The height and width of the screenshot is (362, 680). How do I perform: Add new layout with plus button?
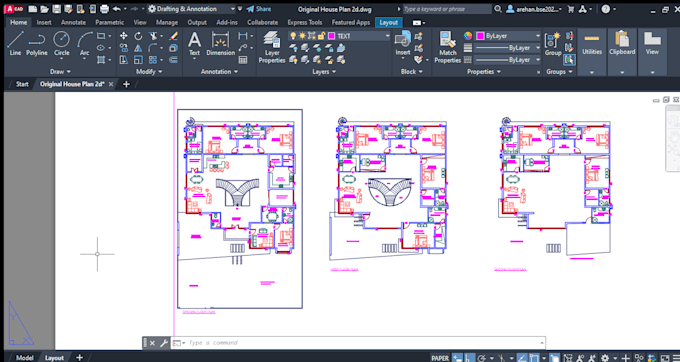coord(79,358)
